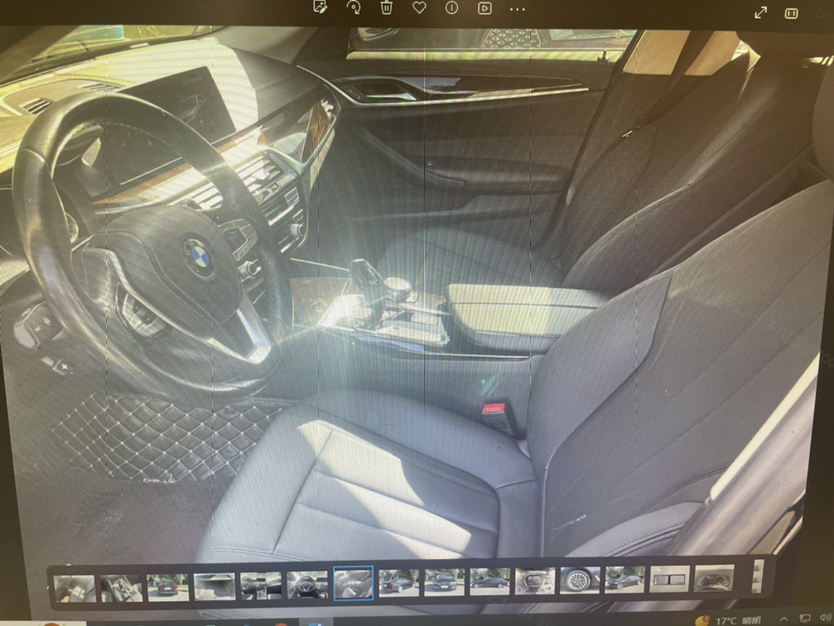Open the edit image tool
Screen dimensions: 834x626
[x=320, y=7]
